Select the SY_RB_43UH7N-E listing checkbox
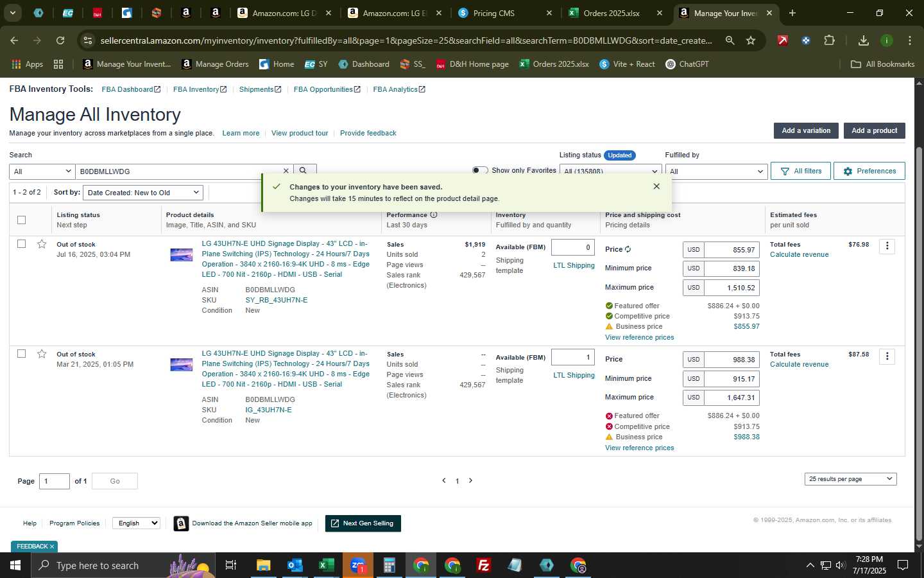 click(21, 244)
